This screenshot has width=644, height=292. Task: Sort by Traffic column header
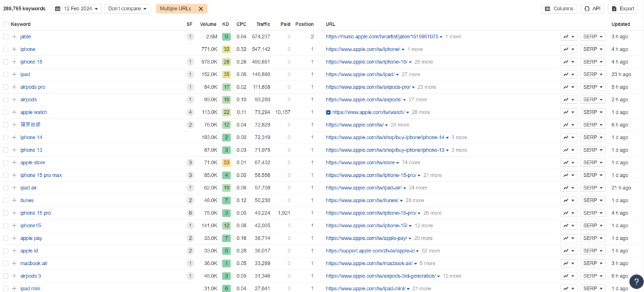(263, 25)
